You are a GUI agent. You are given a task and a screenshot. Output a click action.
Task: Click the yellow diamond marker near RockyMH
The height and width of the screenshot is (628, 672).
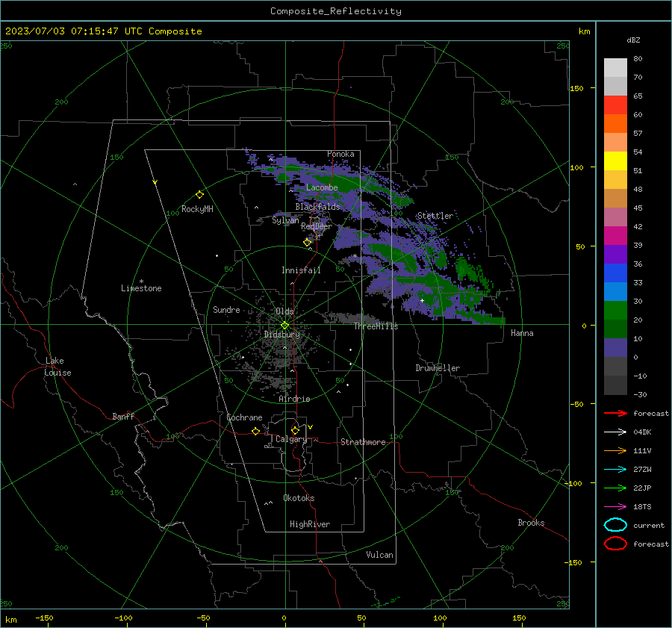click(199, 194)
